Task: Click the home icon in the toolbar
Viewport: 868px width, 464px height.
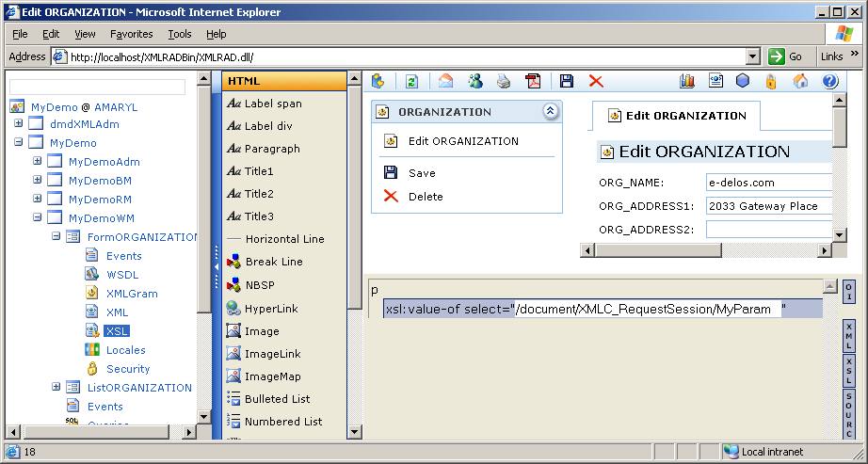Action: tap(800, 81)
